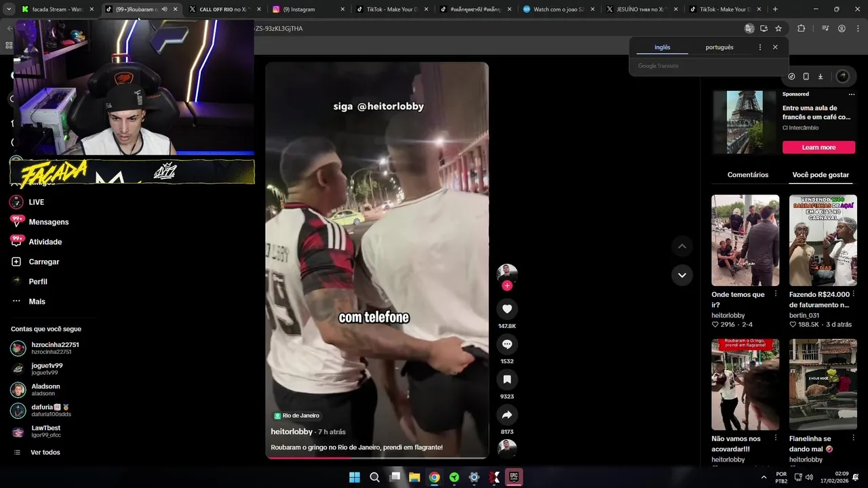Image resolution: width=868 pixels, height=488 pixels.
Task: Go to next video with down chevron
Action: 682,275
